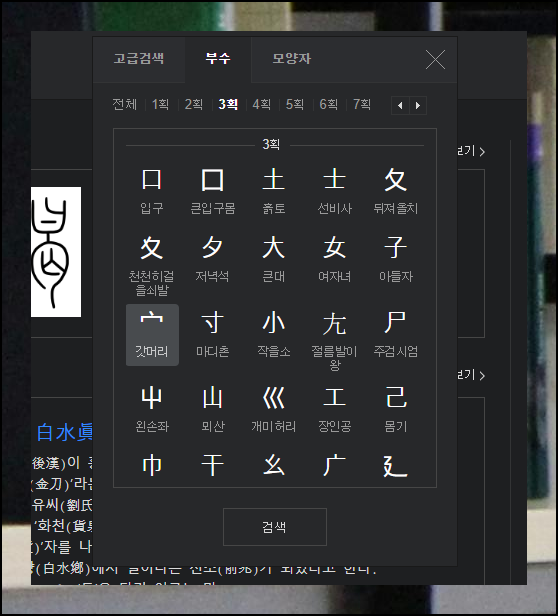Select the 小 (작을소) radical

coord(273,335)
